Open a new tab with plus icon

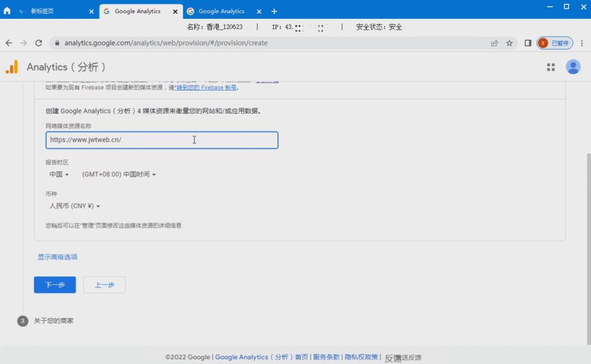pos(274,11)
